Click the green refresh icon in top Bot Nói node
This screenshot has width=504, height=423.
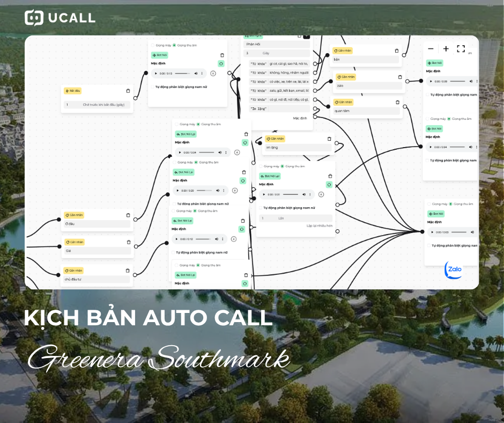220,64
